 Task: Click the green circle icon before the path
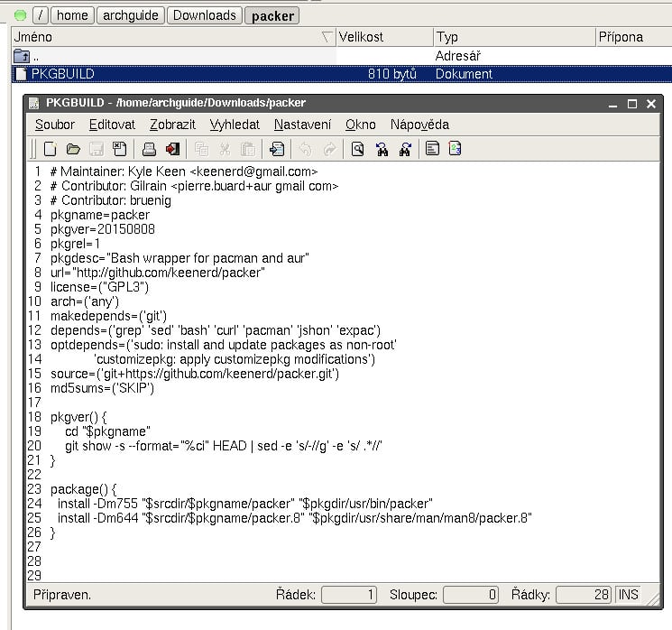click(x=20, y=16)
